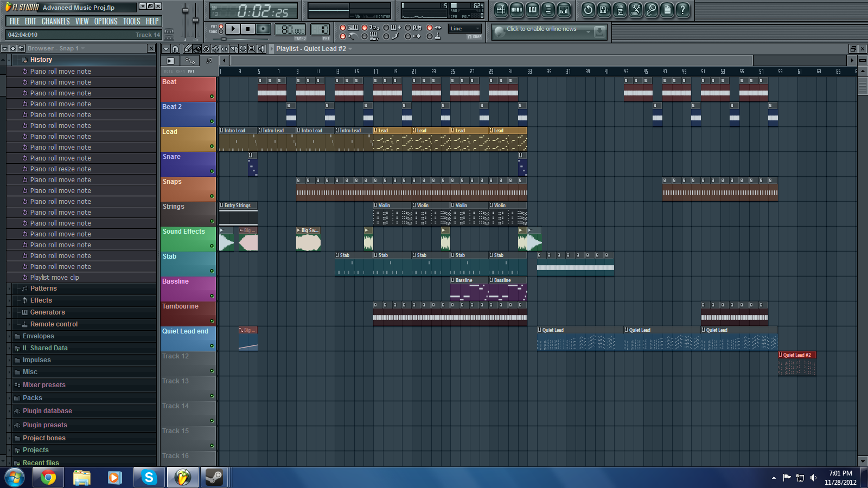Expand the Patterns folder in browser

click(x=43, y=288)
